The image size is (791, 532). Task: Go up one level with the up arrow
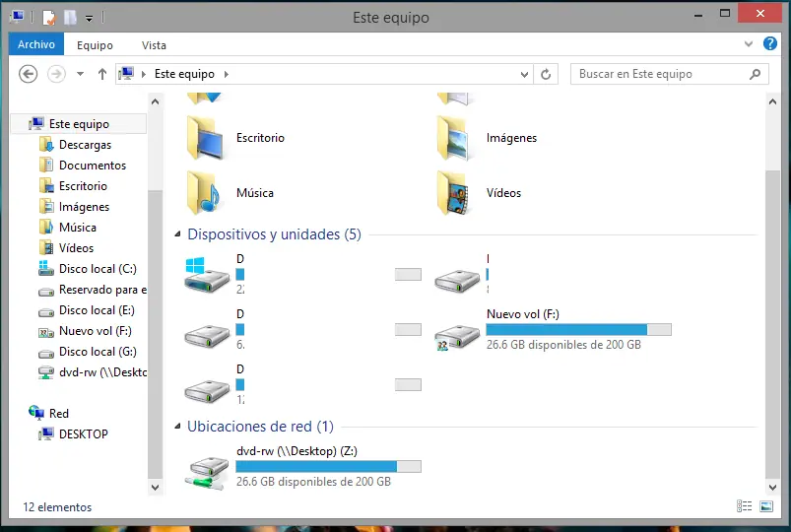(x=102, y=74)
